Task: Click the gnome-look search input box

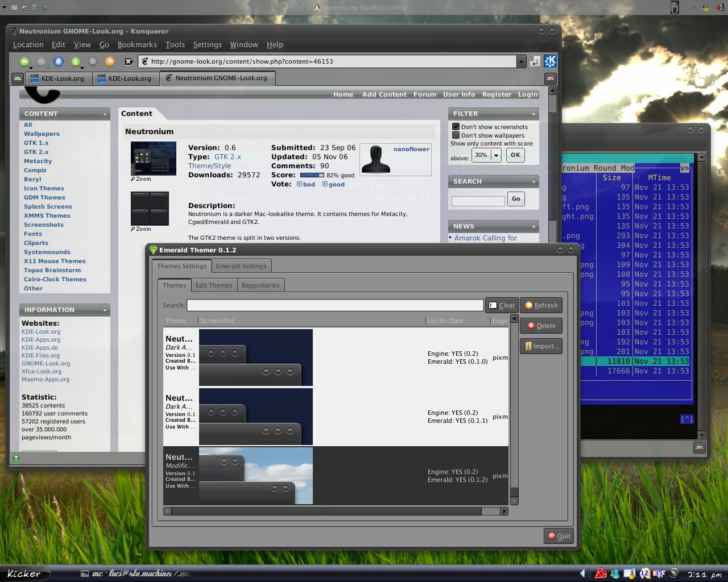Action: tap(478, 201)
